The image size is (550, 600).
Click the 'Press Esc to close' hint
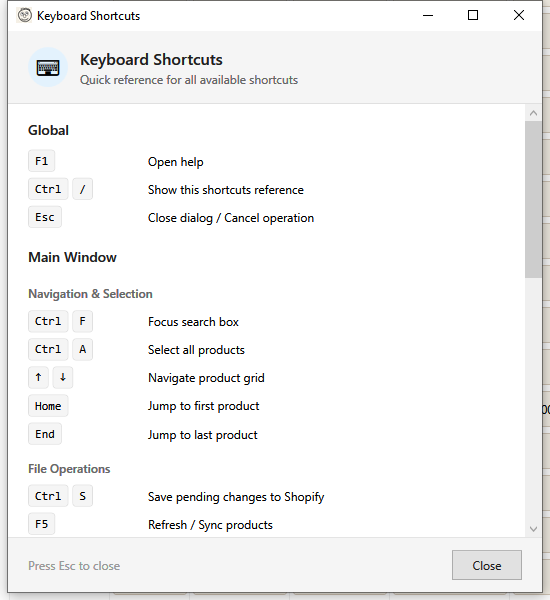click(x=74, y=566)
